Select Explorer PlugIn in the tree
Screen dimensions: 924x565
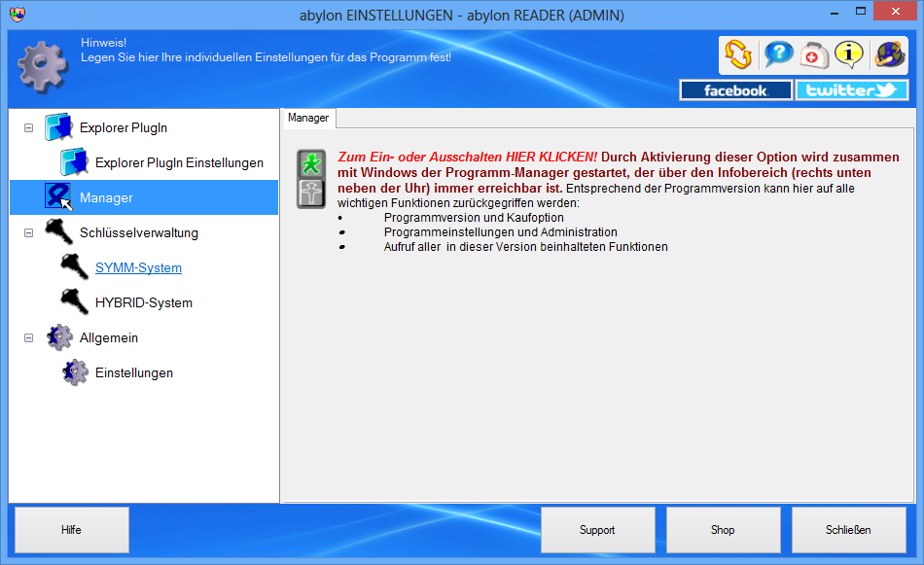click(124, 127)
